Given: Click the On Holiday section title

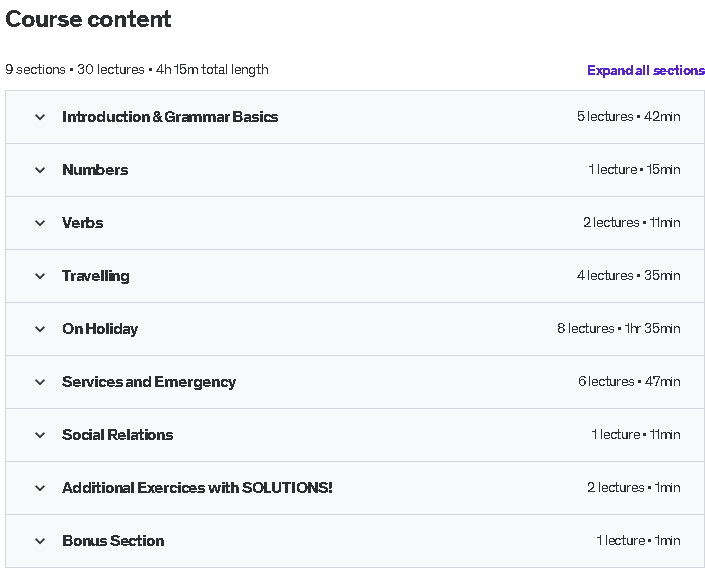Looking at the screenshot, I should click(x=100, y=329).
